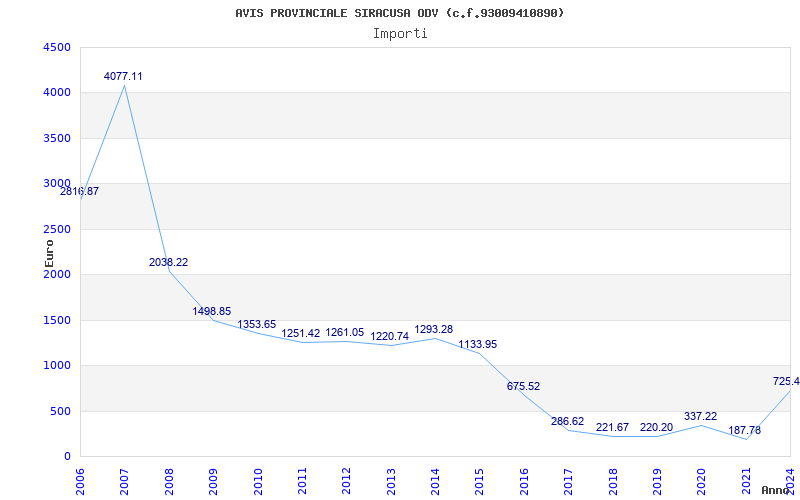Click the data label 1251.42
Image resolution: width=800 pixels, height=500 pixels.
tap(301, 334)
